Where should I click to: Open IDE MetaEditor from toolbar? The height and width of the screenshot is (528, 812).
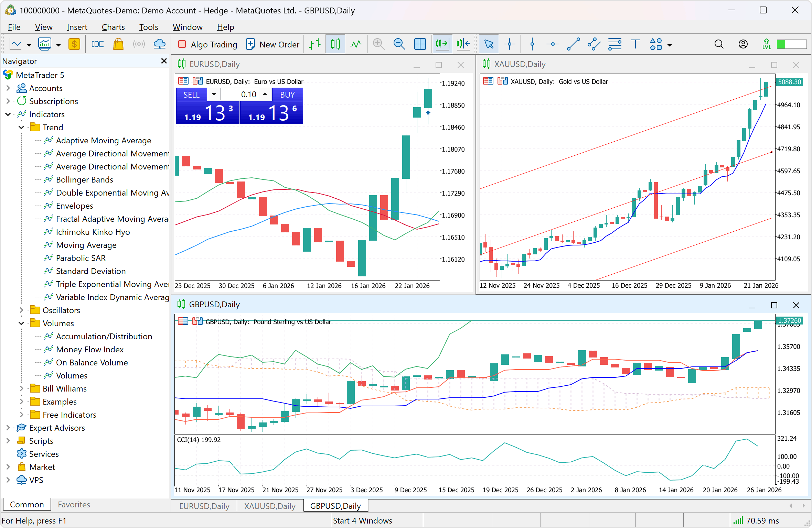click(97, 44)
